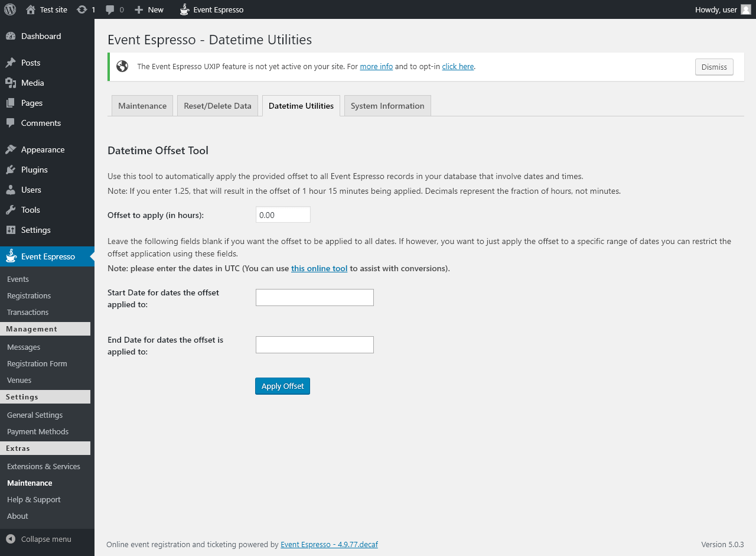This screenshot has height=556, width=756.
Task: Click the user avatar icon
Action: click(746, 9)
